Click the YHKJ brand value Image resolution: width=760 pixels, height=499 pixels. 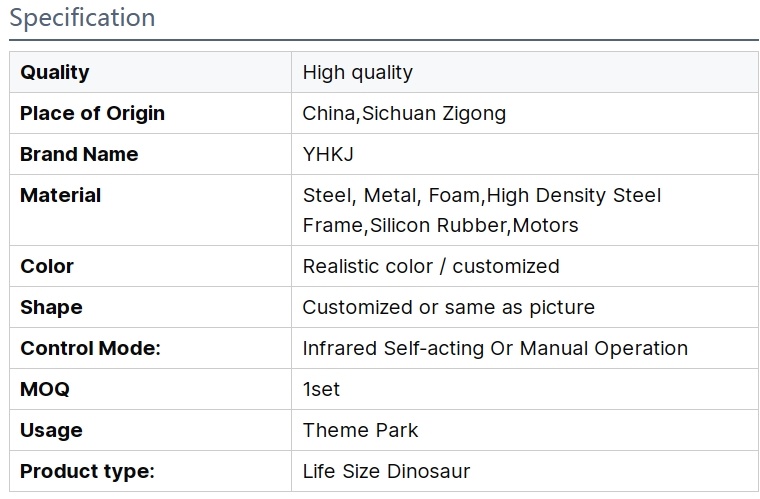coord(328,155)
